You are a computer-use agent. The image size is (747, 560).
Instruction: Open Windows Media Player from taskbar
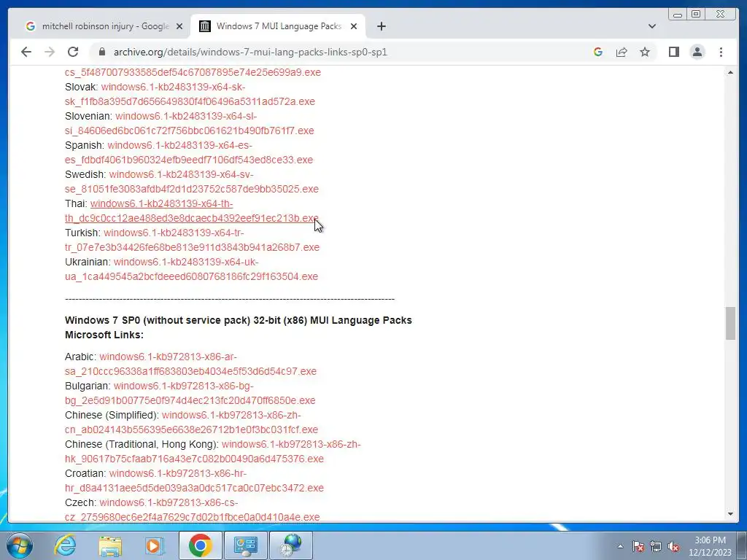(154, 545)
